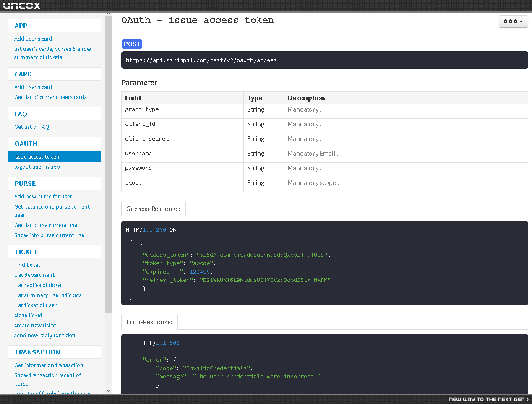Select the OAUTH section header
The height and width of the screenshot is (404, 532).
point(55,143)
